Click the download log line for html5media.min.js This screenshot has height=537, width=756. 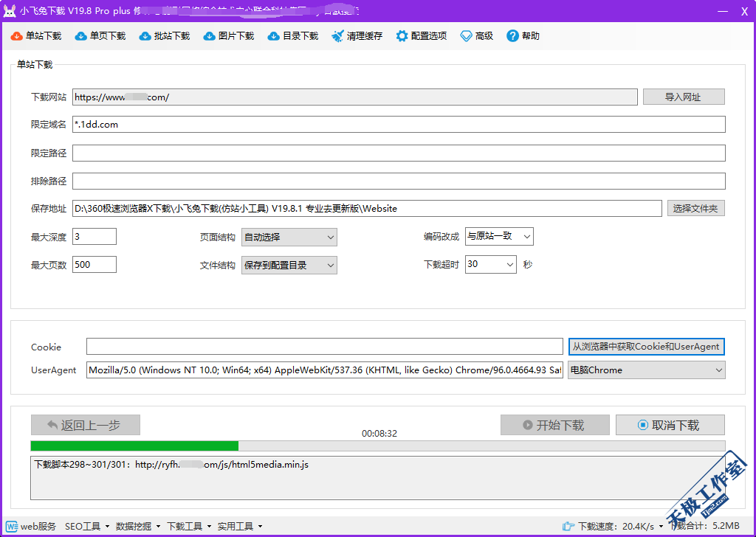[x=171, y=465]
